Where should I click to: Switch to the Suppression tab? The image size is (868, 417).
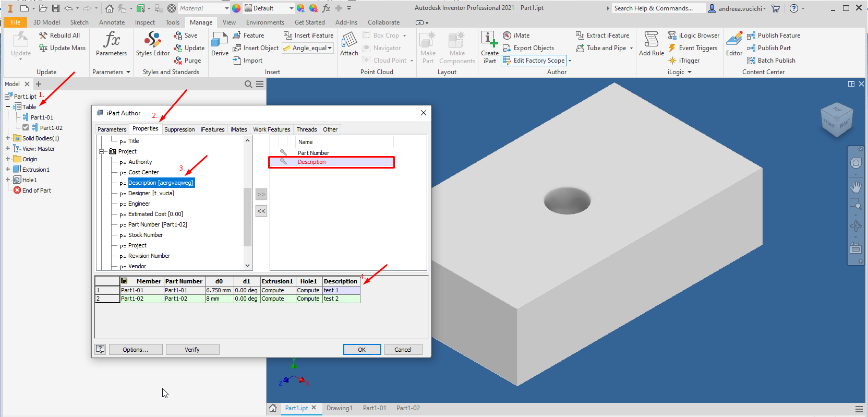(x=179, y=129)
